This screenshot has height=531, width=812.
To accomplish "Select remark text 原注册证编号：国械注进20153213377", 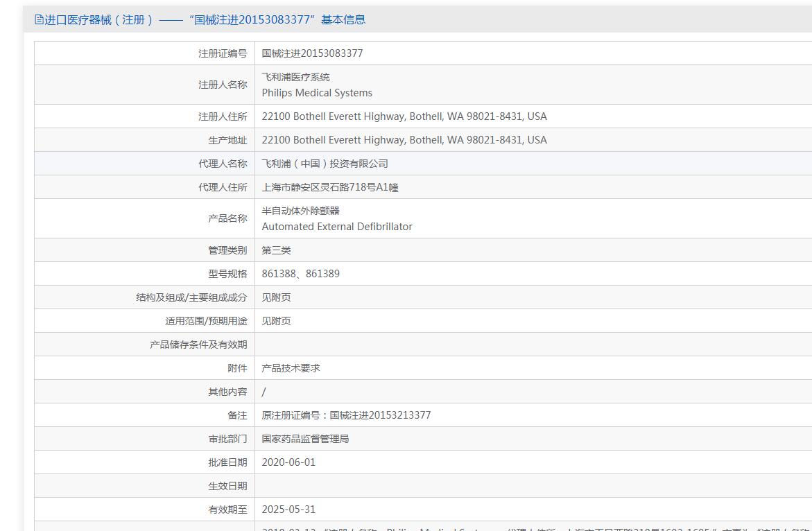I will tap(346, 415).
